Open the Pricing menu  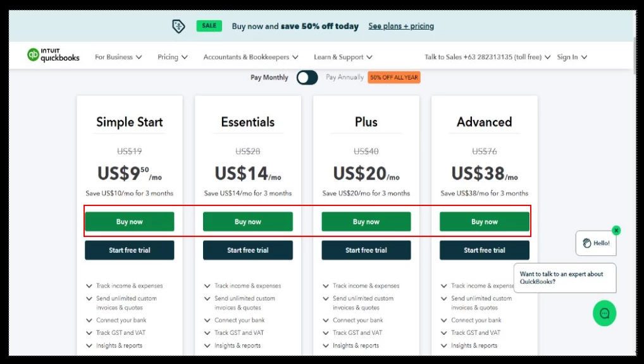pyautogui.click(x=173, y=57)
